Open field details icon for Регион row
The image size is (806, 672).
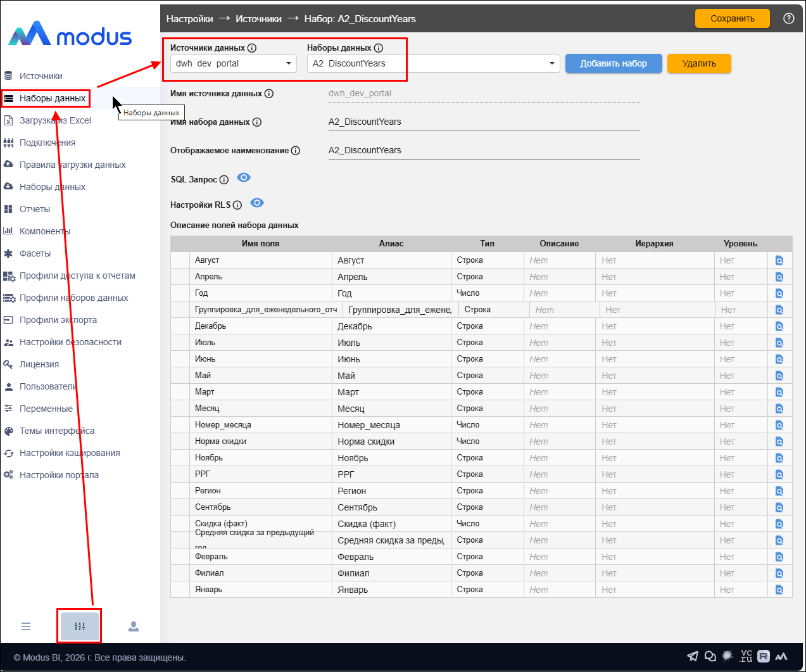pyautogui.click(x=779, y=491)
